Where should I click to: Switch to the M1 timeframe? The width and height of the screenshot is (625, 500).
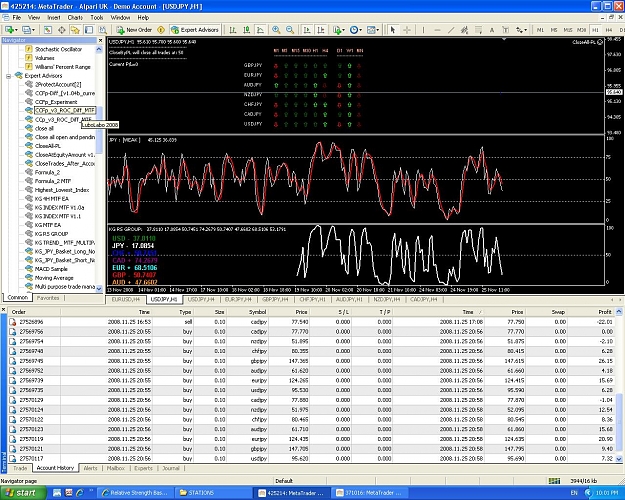[x=540, y=30]
